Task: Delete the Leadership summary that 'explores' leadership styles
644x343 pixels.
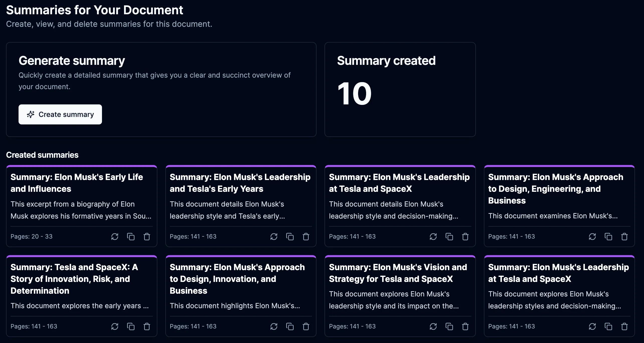Action: [x=624, y=326]
